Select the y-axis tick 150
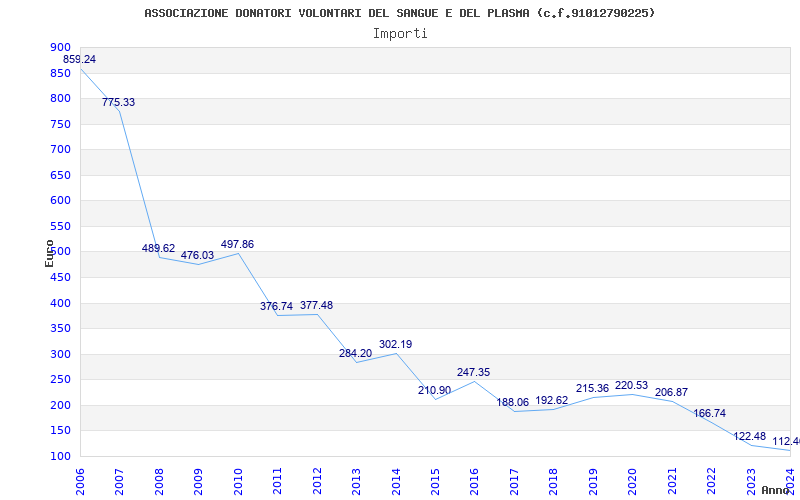This screenshot has height=500, width=800. [x=60, y=431]
